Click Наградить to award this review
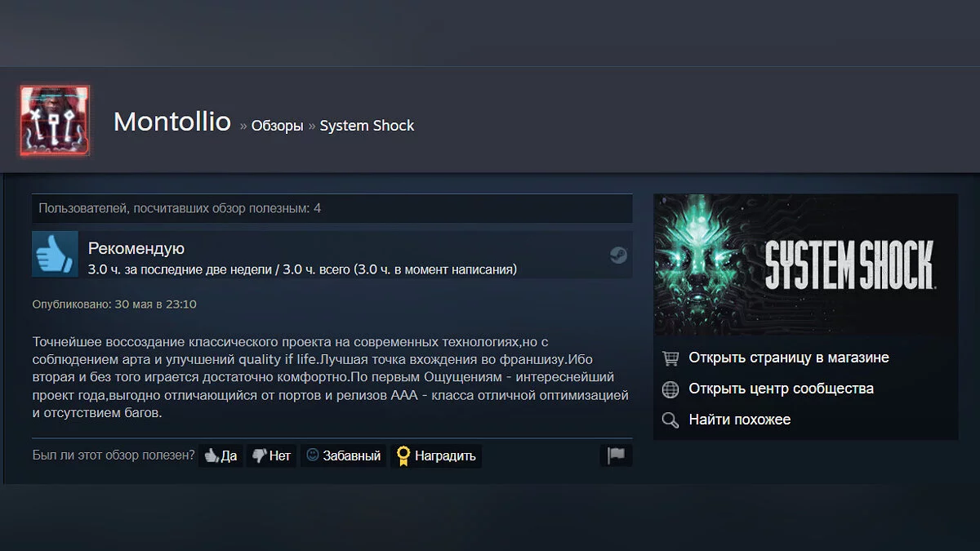Viewport: 980px width, 551px height. (x=436, y=455)
